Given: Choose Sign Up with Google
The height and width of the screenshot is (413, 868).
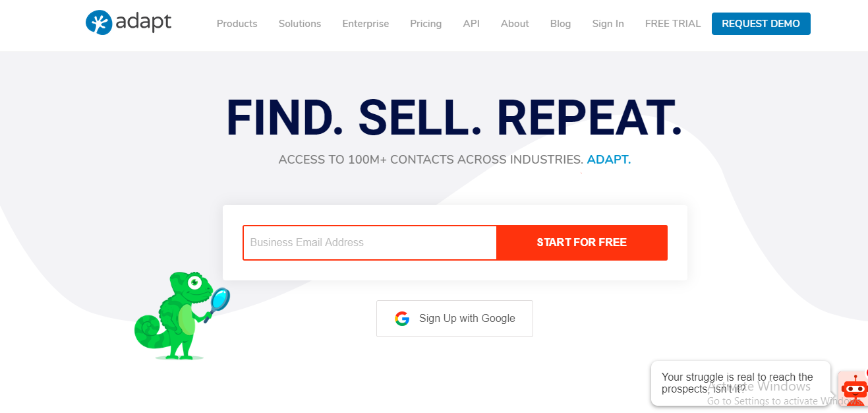Looking at the screenshot, I should pos(455,319).
